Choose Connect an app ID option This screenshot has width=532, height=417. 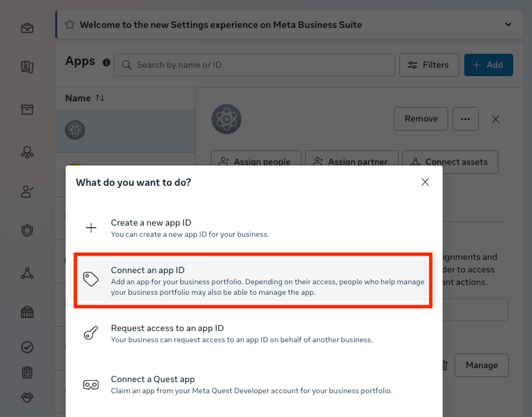coord(253,281)
